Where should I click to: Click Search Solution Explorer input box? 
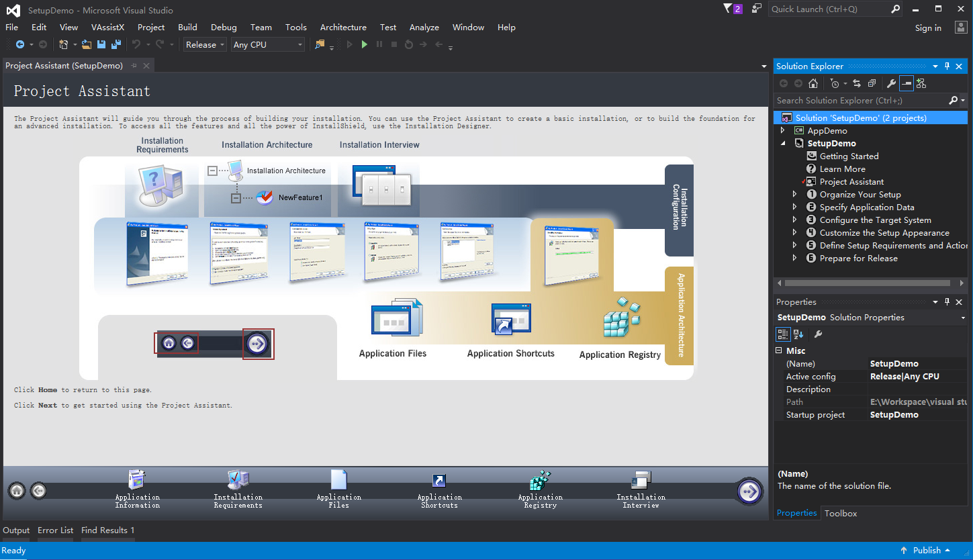[861, 100]
